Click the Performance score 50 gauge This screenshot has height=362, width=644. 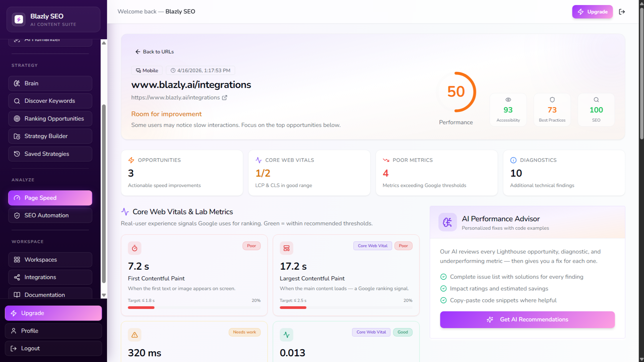click(456, 92)
